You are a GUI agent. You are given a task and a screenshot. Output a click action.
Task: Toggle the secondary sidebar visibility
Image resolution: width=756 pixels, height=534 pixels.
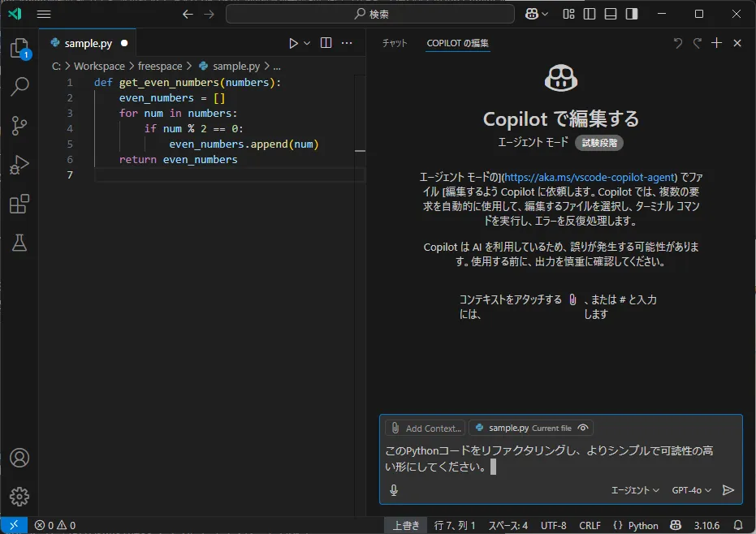pyautogui.click(x=631, y=14)
